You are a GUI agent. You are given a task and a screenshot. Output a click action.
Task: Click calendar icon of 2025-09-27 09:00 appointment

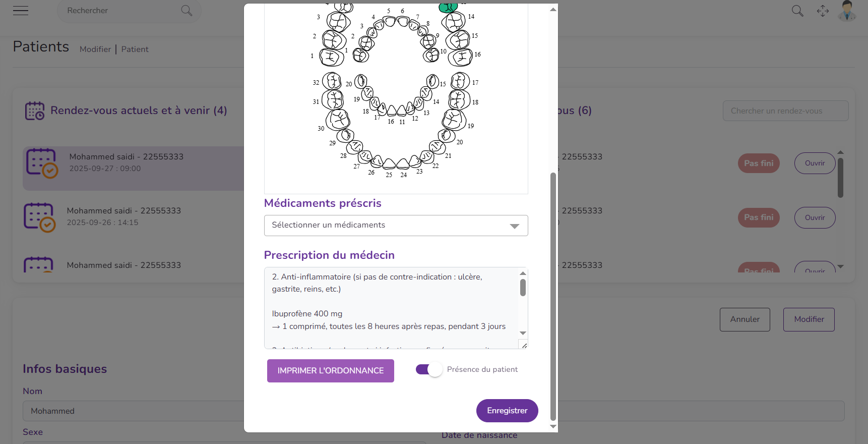42,163
